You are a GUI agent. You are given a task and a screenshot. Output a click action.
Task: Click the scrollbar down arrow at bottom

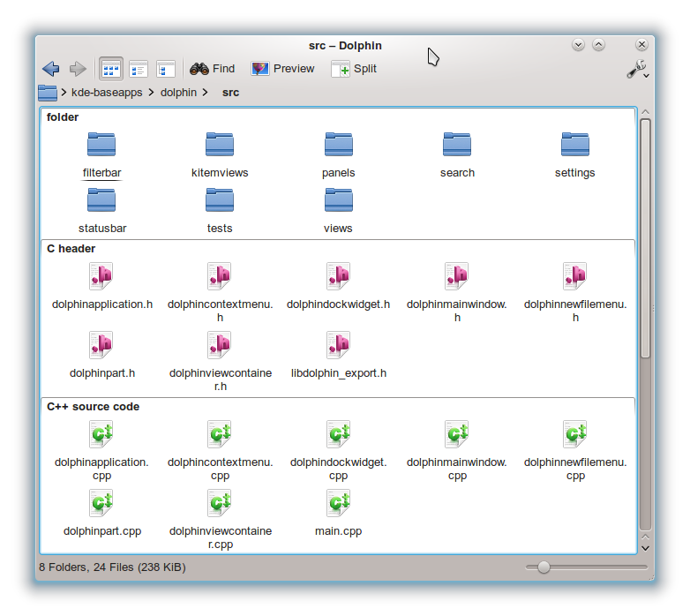point(645,548)
